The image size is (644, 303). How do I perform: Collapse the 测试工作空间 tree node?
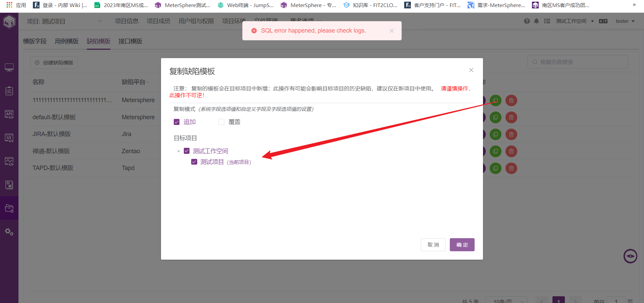(178, 151)
